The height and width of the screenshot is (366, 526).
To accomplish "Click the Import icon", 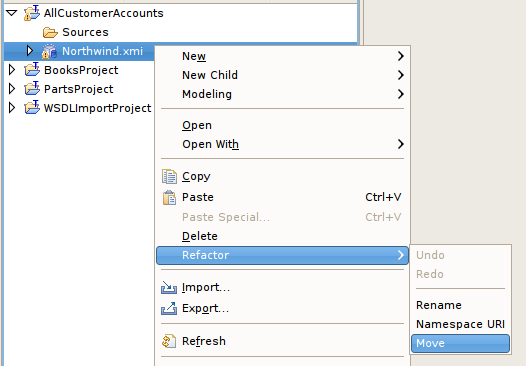I will [169, 287].
